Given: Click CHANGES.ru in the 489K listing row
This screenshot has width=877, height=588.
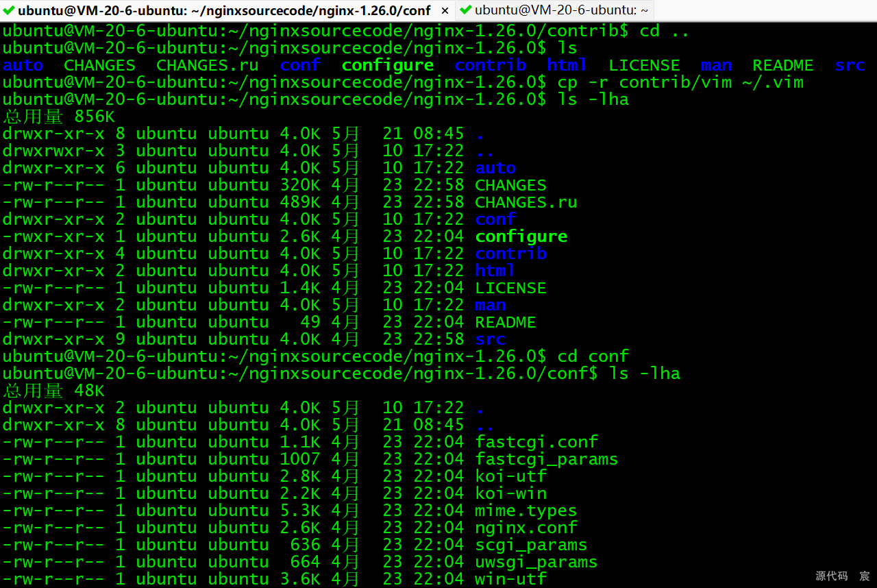Looking at the screenshot, I should pos(526,202).
